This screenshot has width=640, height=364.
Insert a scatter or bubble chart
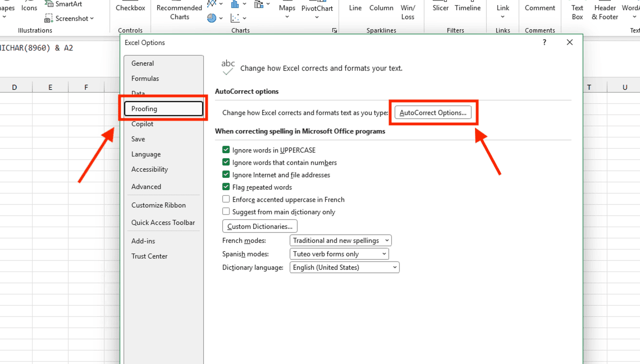235,18
